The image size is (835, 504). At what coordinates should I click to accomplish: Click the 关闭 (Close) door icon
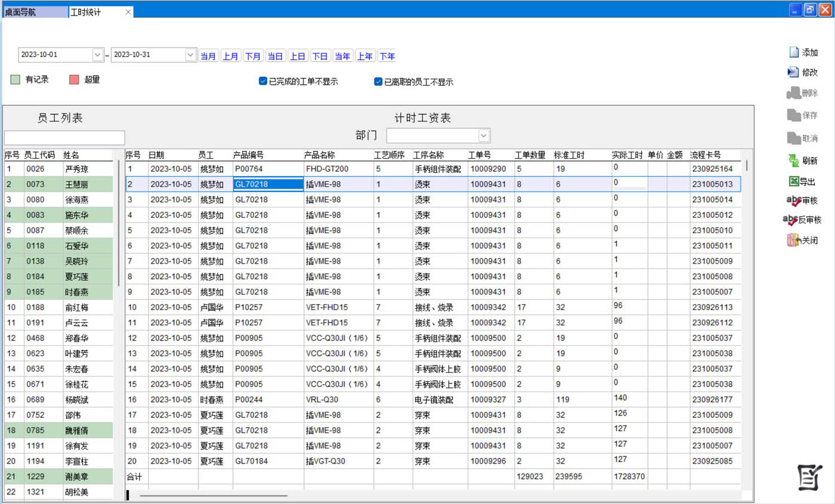pyautogui.click(x=793, y=241)
